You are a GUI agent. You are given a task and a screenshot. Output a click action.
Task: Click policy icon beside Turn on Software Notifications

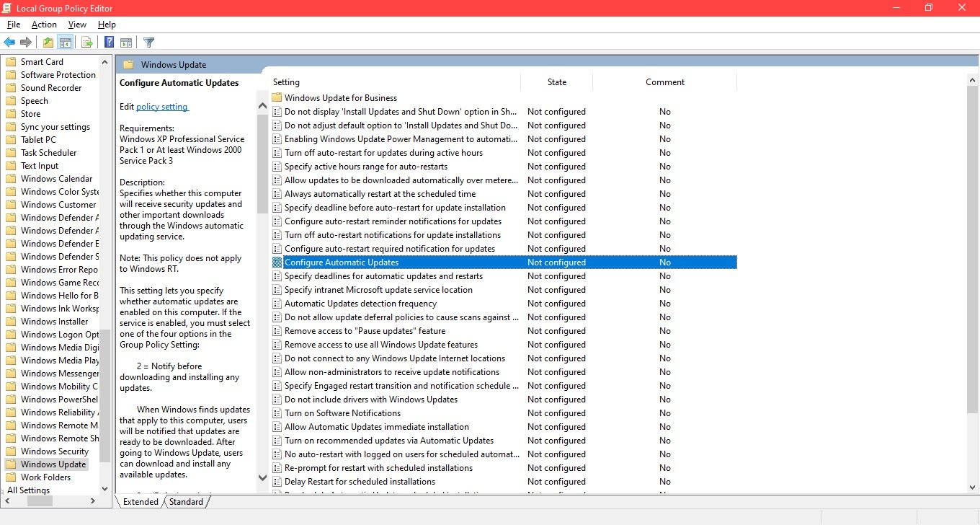coord(277,413)
